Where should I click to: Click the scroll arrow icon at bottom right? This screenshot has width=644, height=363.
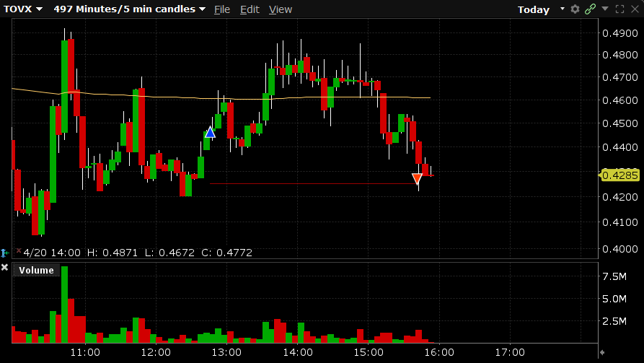click(602, 352)
